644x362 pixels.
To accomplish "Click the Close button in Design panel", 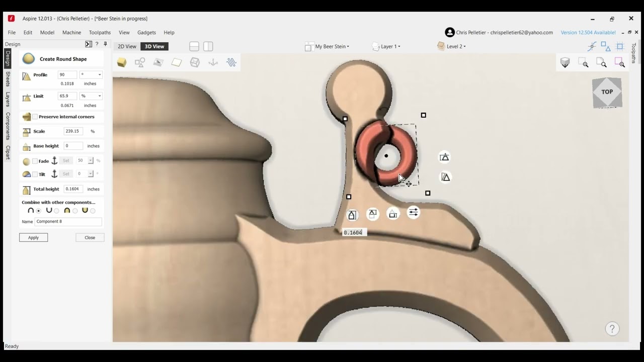I will [x=90, y=237].
